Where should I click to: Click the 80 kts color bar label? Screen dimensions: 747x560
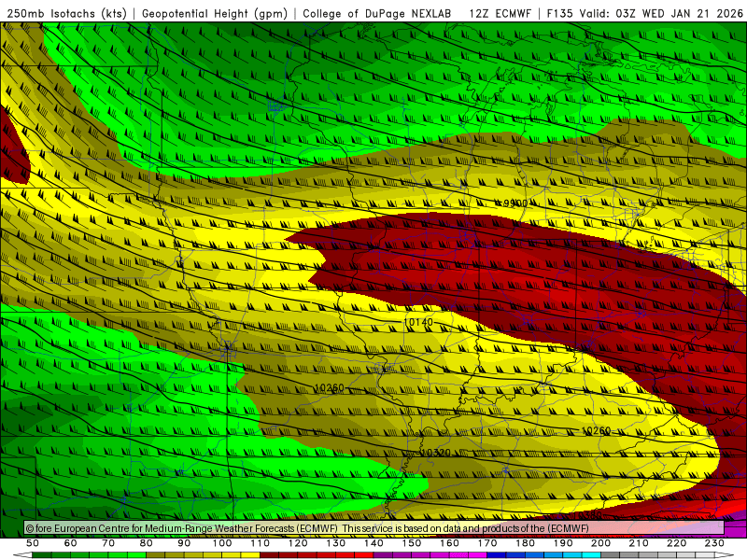[x=147, y=543]
